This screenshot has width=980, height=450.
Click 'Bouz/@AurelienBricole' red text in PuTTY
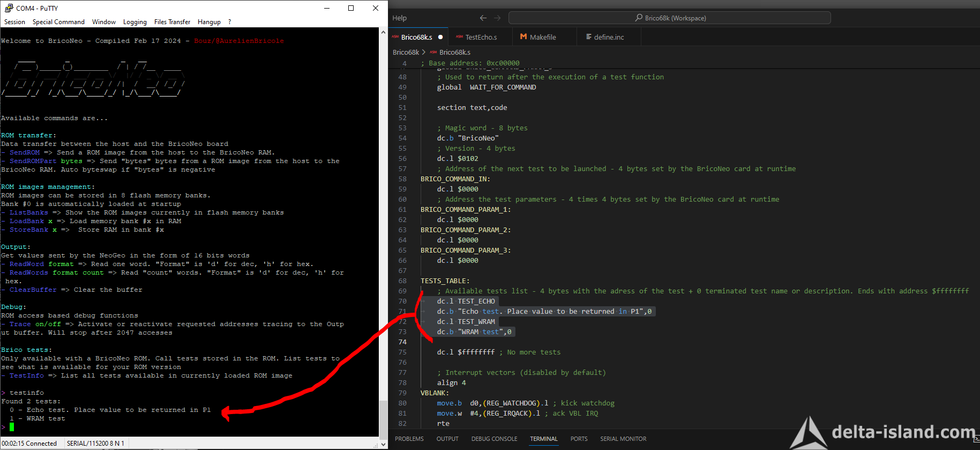click(x=239, y=41)
